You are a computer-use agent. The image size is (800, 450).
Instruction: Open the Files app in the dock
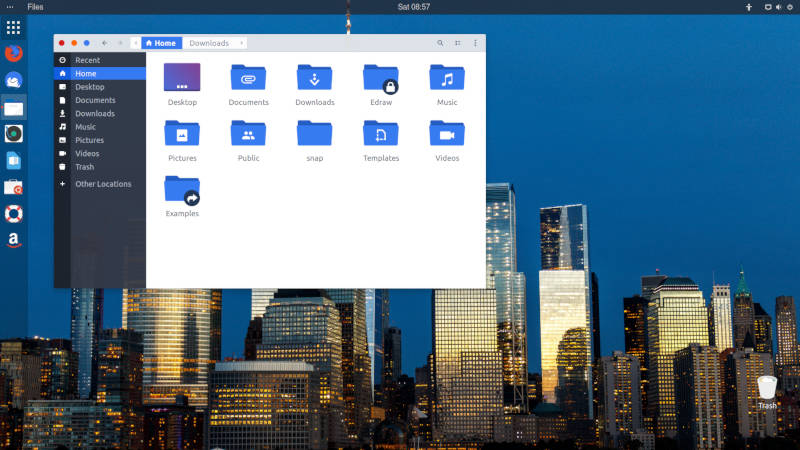click(x=13, y=108)
